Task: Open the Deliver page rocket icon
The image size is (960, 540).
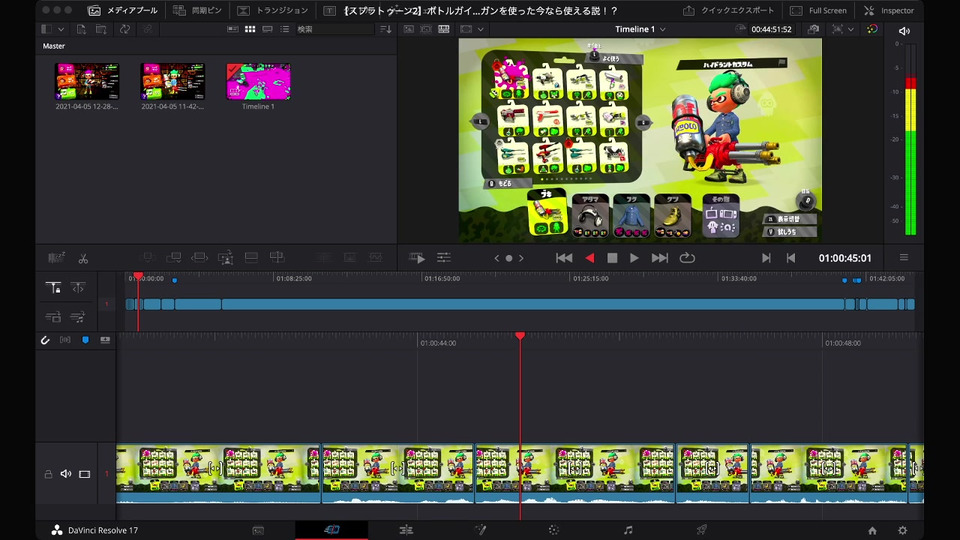Action: (x=702, y=530)
